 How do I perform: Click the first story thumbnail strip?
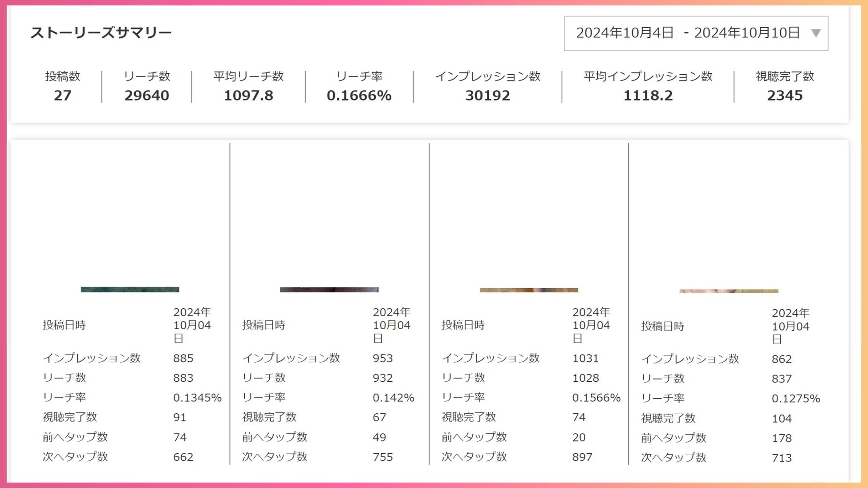(130, 290)
